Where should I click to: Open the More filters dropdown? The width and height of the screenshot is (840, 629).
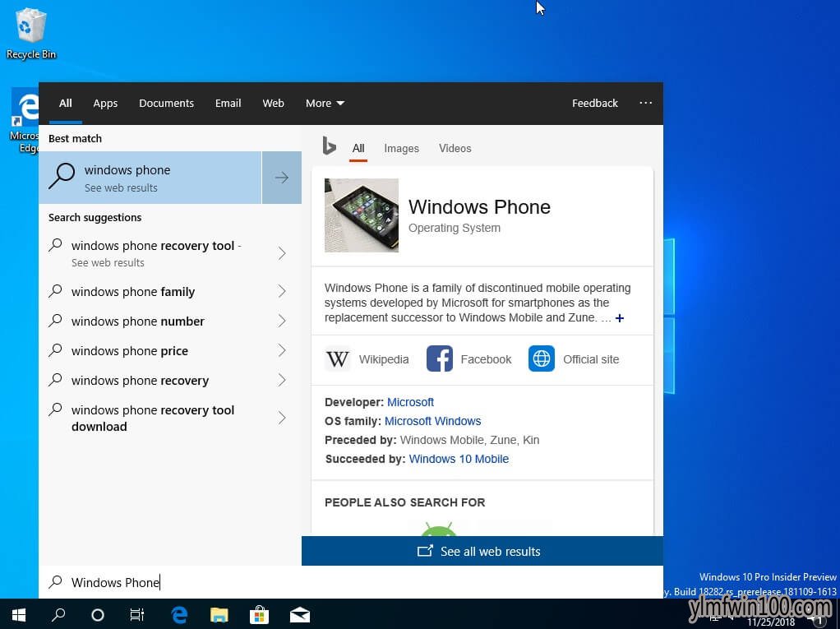point(325,103)
